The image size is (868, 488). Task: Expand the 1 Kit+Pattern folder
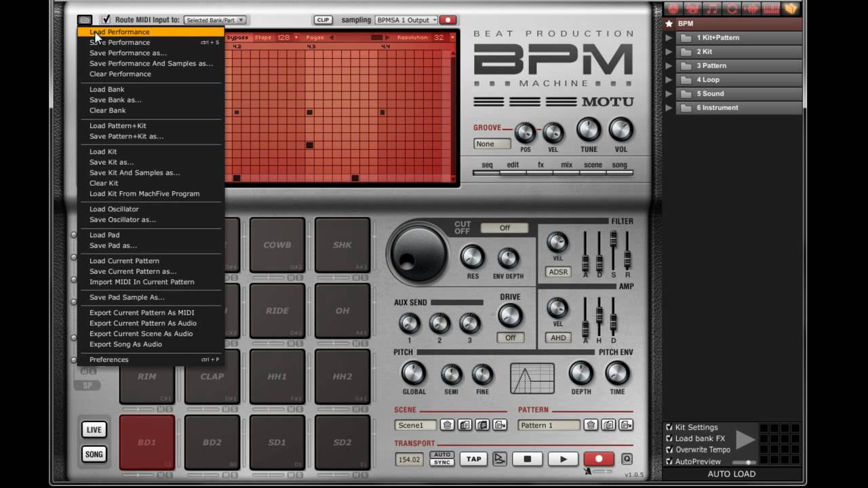[669, 37]
